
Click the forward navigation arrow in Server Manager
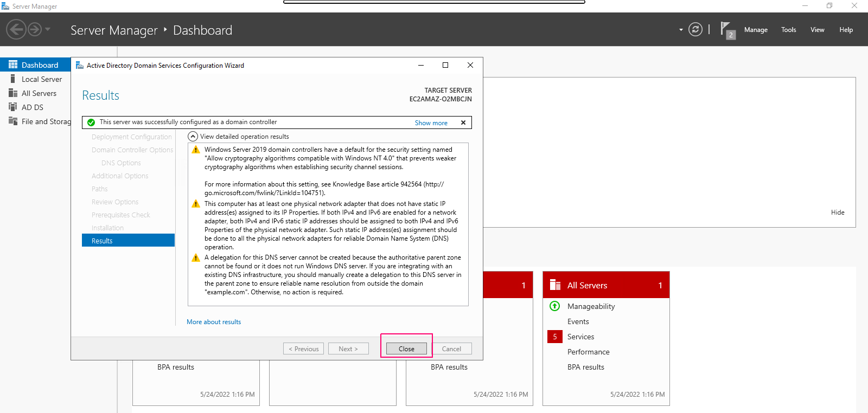35,29
